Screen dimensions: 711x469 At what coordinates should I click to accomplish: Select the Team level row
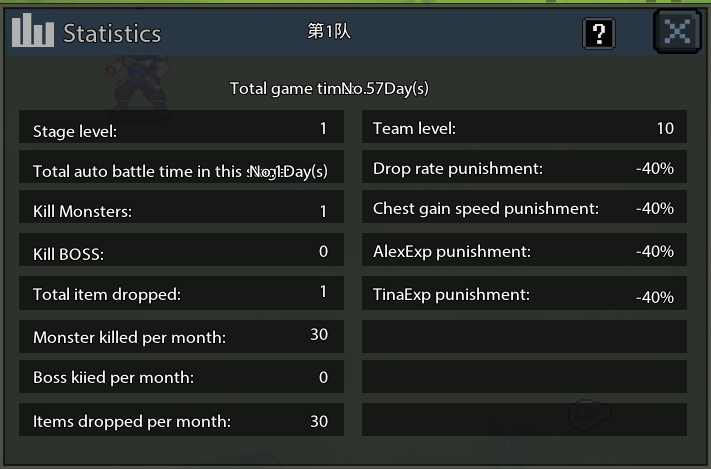pyautogui.click(x=524, y=127)
